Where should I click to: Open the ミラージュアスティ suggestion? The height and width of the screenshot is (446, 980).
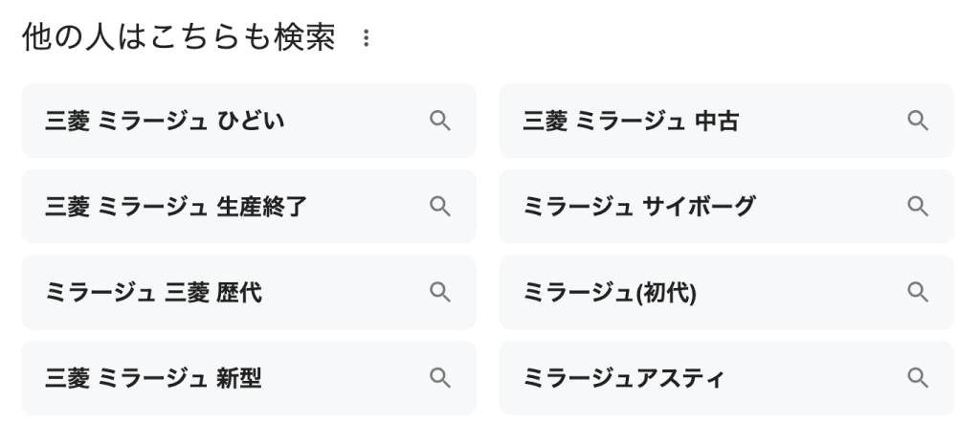click(x=623, y=379)
